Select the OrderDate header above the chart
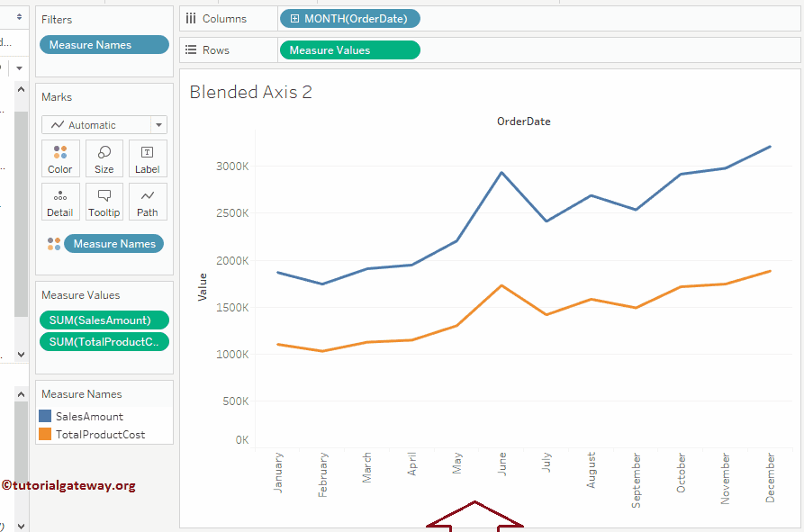This screenshot has width=804, height=532. tap(523, 121)
